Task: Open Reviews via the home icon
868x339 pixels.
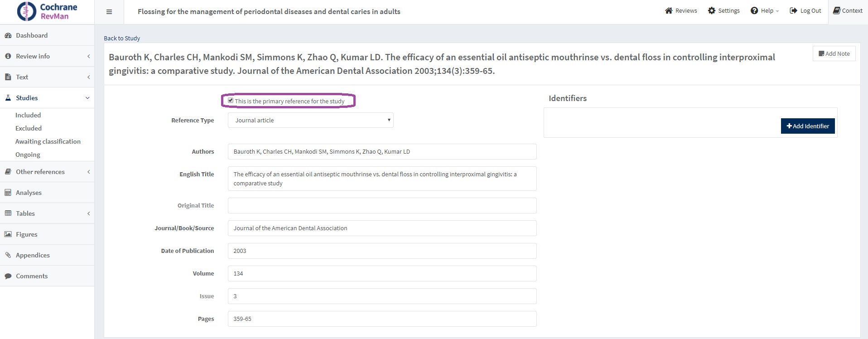Action: 669,11
